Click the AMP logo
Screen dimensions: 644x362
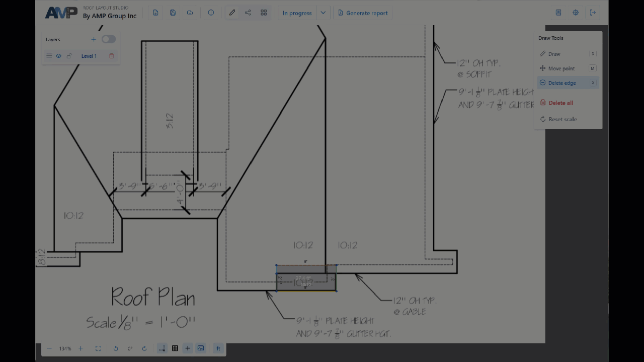(61, 13)
